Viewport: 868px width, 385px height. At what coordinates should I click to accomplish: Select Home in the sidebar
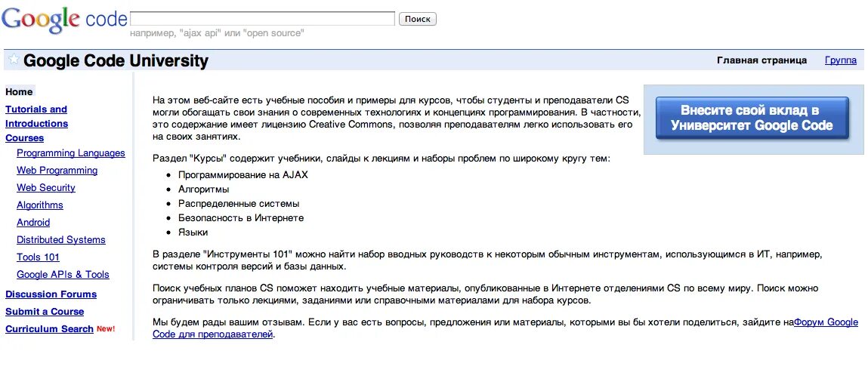click(x=20, y=92)
